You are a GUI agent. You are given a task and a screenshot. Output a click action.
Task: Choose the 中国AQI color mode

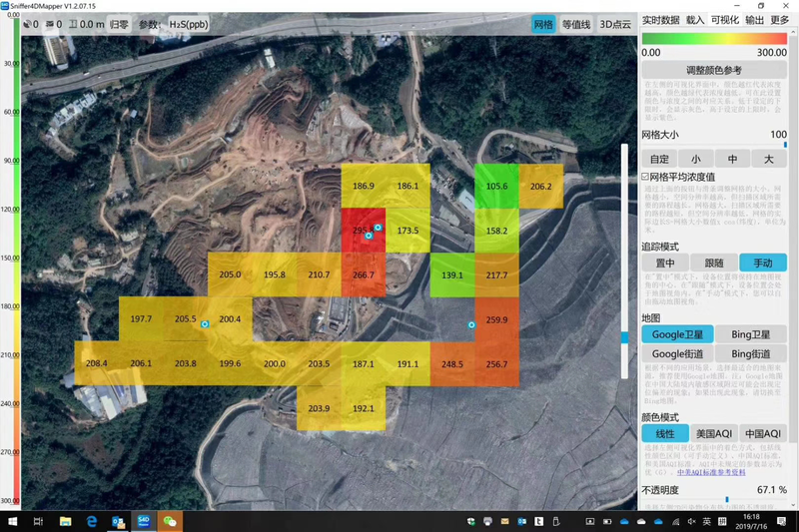763,434
